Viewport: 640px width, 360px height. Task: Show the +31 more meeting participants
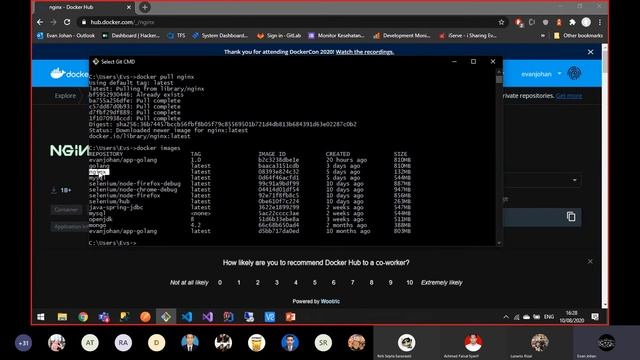[23, 343]
